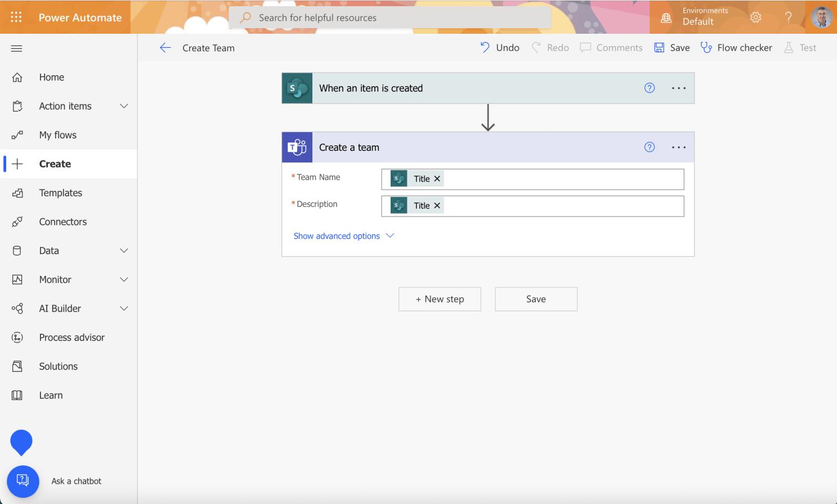
Task: Expand the Action items menu
Action: (124, 106)
